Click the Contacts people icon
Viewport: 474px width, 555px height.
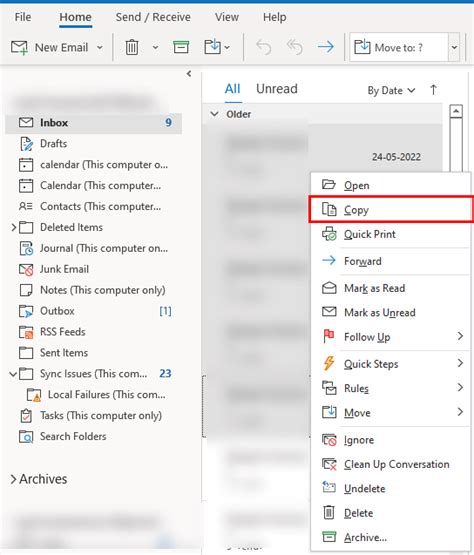pyautogui.click(x=26, y=206)
